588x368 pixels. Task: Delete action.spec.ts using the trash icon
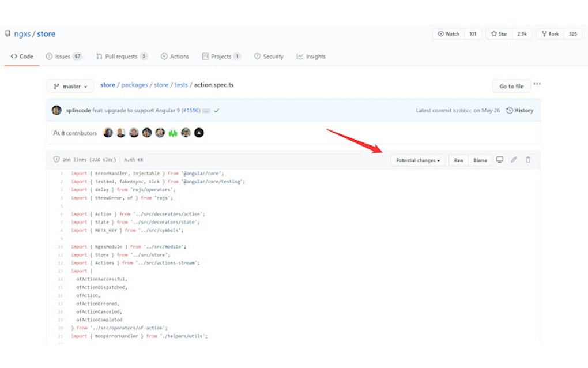527,160
